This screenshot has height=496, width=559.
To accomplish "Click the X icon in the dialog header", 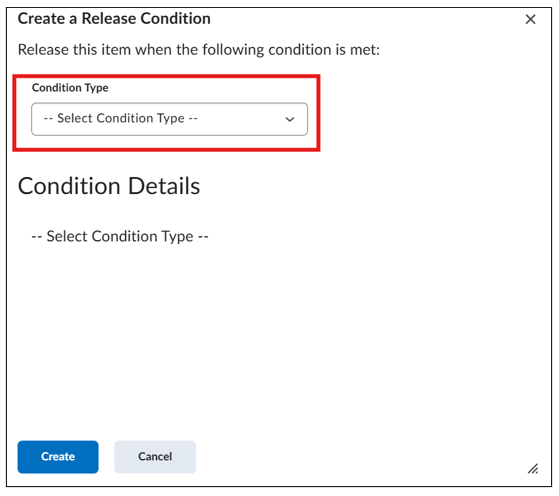I will 530,19.
